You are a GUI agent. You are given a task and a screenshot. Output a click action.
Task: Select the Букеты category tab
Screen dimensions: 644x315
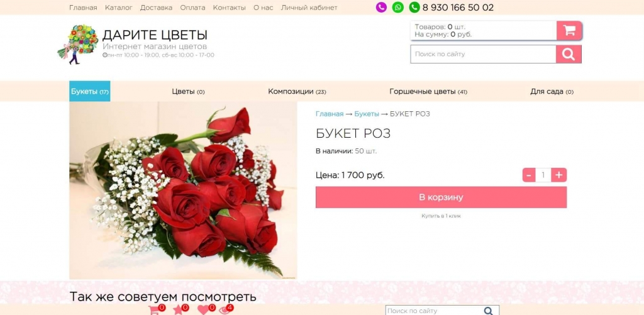pyautogui.click(x=89, y=91)
